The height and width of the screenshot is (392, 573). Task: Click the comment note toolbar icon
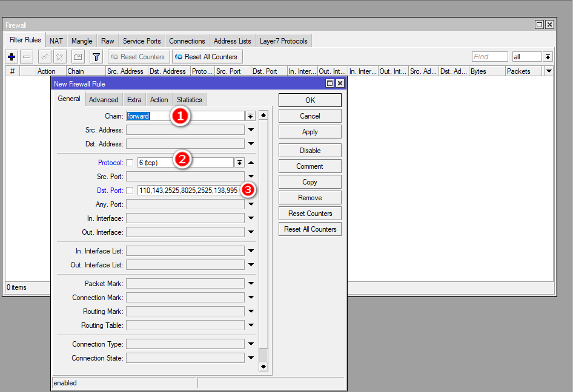click(x=78, y=57)
